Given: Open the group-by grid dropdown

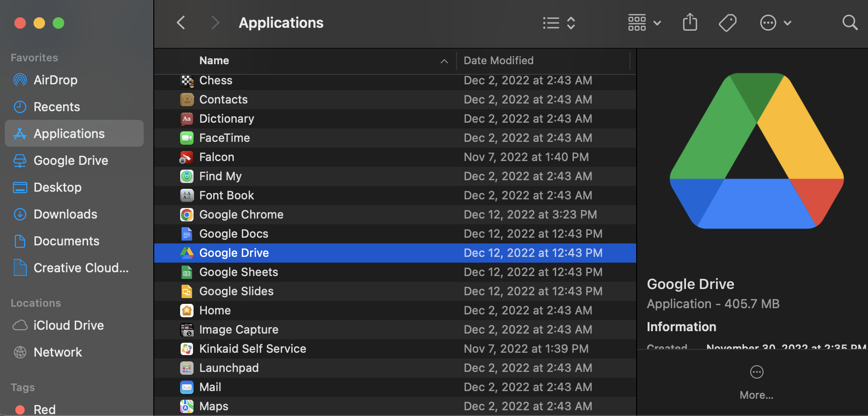Looking at the screenshot, I should pyautogui.click(x=644, y=23).
